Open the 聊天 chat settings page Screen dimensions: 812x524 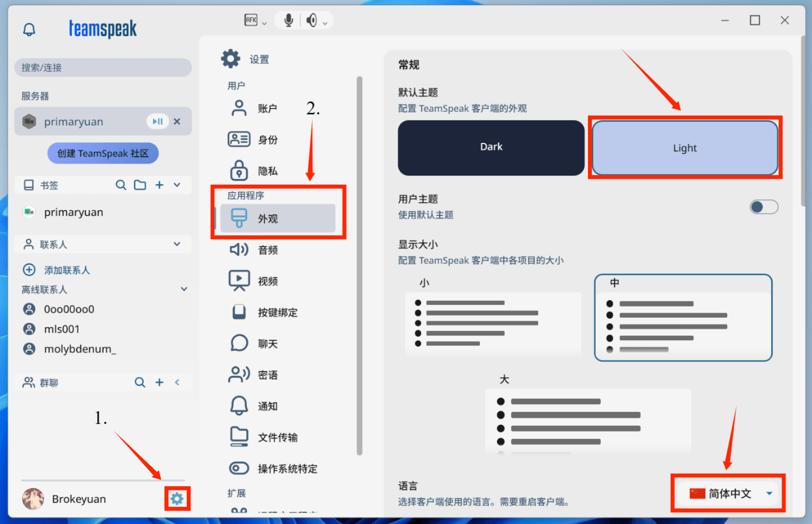click(278, 343)
